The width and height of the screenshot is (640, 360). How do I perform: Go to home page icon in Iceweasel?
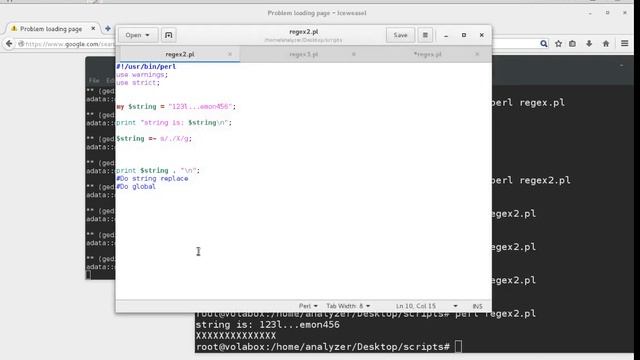click(606, 44)
